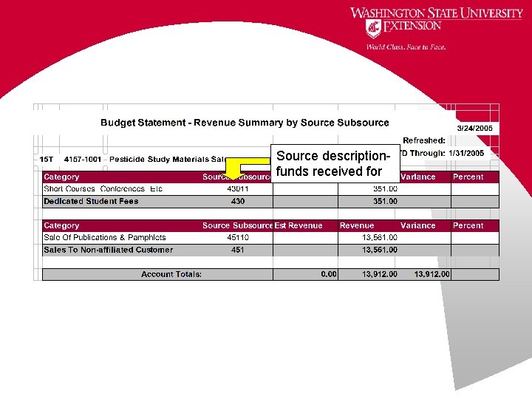Viewport: 532px width, 399px height.
Task: Click Category header above Sale Of Publications
Action: pyautogui.click(x=61, y=225)
